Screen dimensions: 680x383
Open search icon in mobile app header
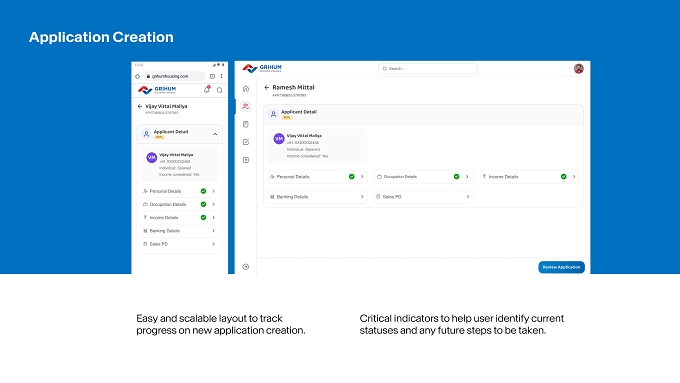(x=219, y=90)
